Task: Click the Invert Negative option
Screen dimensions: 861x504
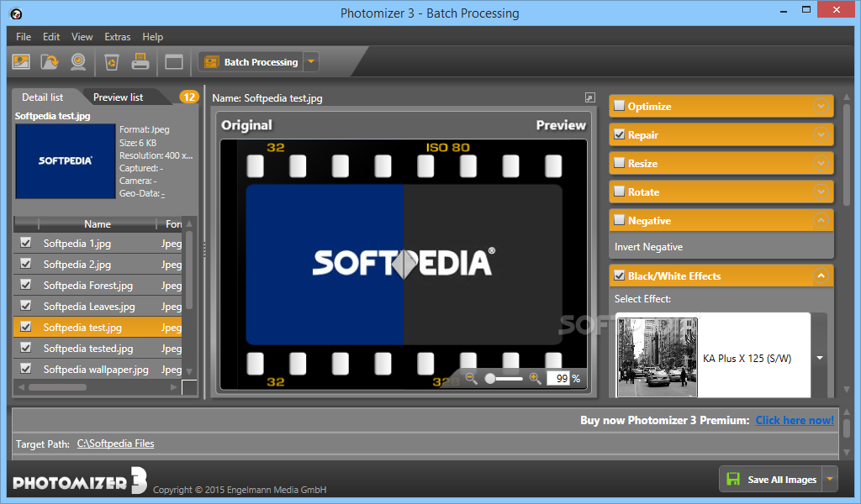Action: pyautogui.click(x=648, y=247)
